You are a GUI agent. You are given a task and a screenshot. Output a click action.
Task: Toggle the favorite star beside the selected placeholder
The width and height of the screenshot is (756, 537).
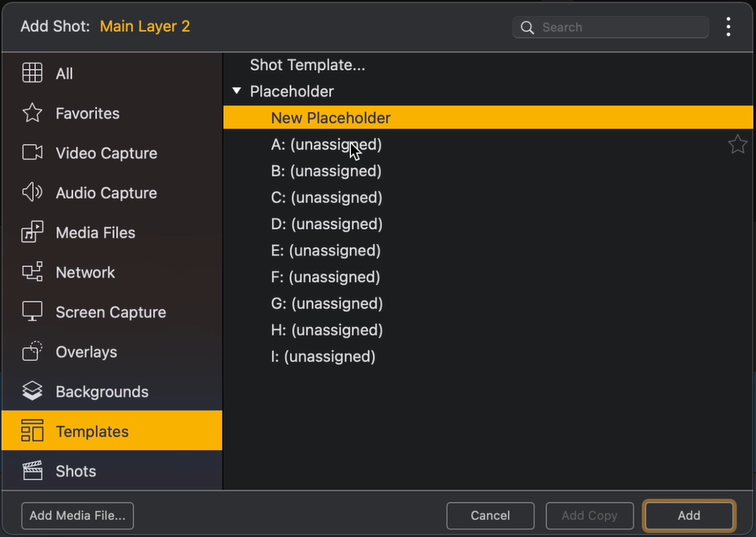pyautogui.click(x=737, y=144)
